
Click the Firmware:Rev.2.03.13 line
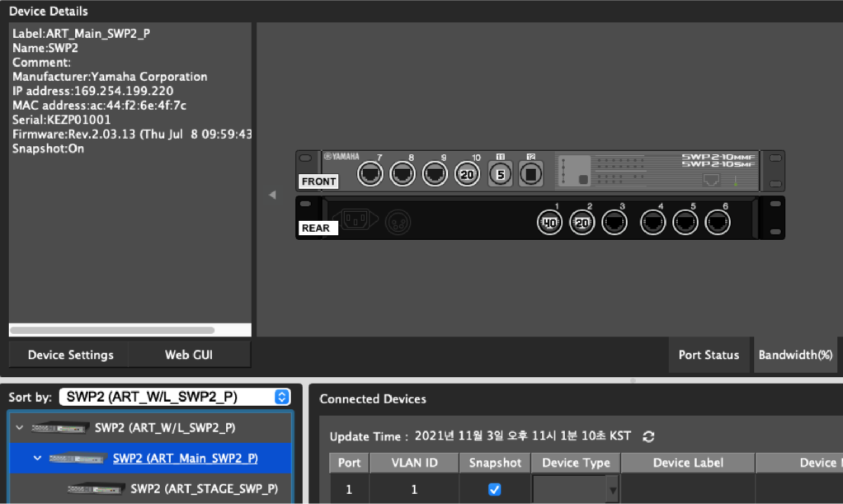132,134
